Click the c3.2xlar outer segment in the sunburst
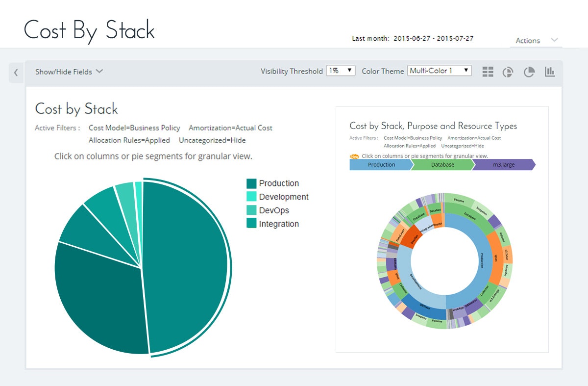 click(x=507, y=255)
